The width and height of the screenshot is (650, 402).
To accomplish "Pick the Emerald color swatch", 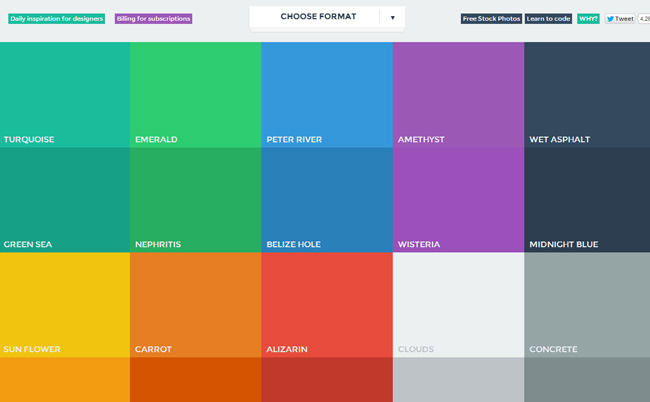I will [x=196, y=95].
